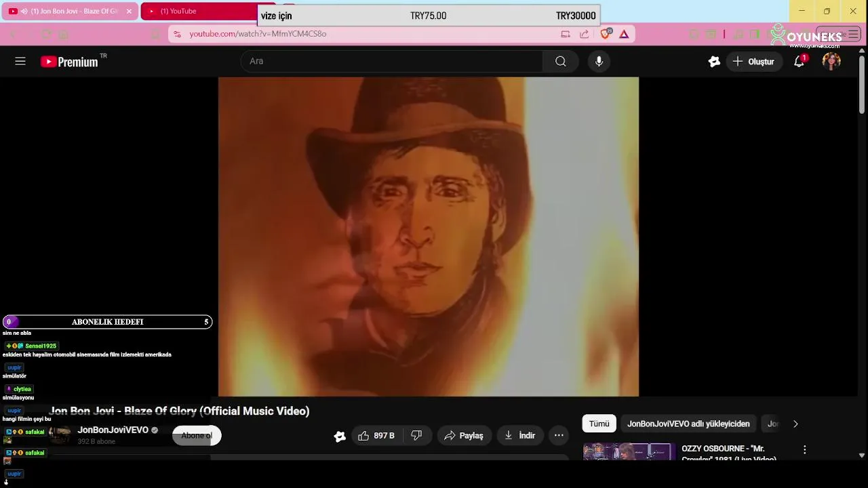Open more actions three-dot menu under video
Image resolution: width=868 pixels, height=488 pixels.
[559, 436]
